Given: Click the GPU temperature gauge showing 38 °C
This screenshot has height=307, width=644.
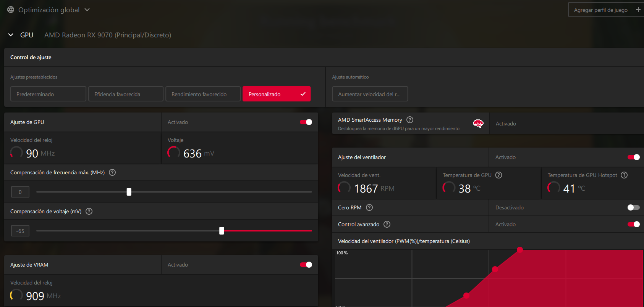Looking at the screenshot, I should [449, 188].
